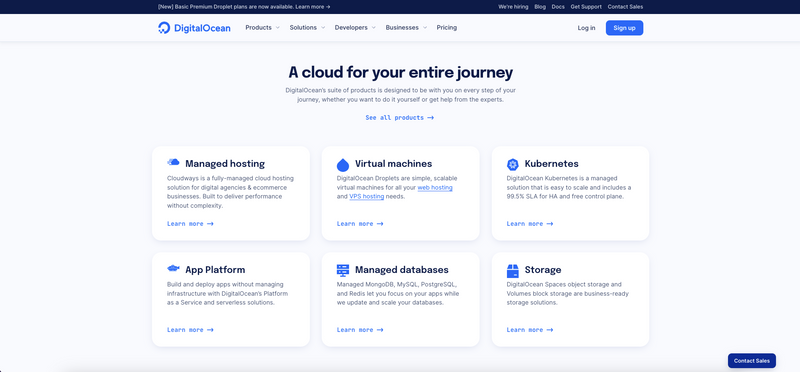Click Learn more under Managed databases
This screenshot has height=372, width=800.
(360, 330)
